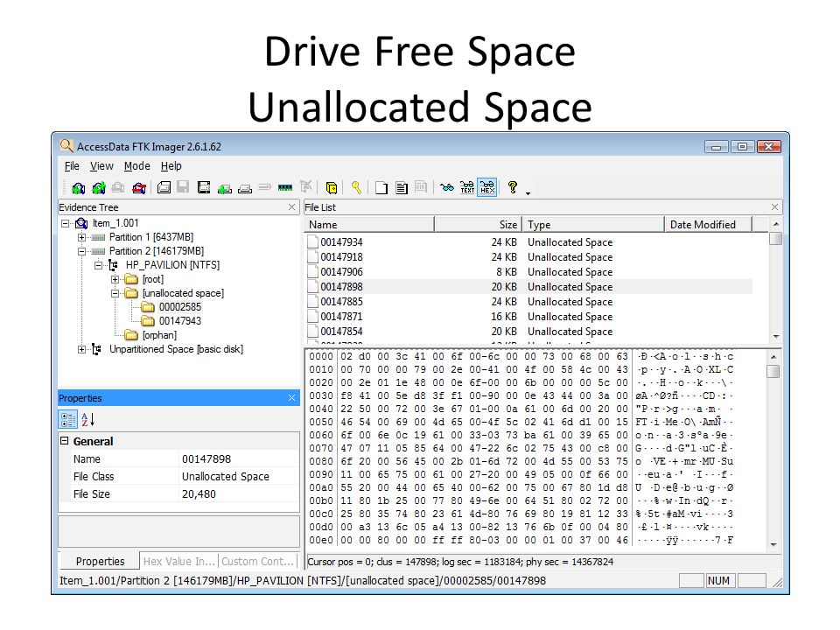Click hex viewer scrollbar down arrow

click(773, 545)
